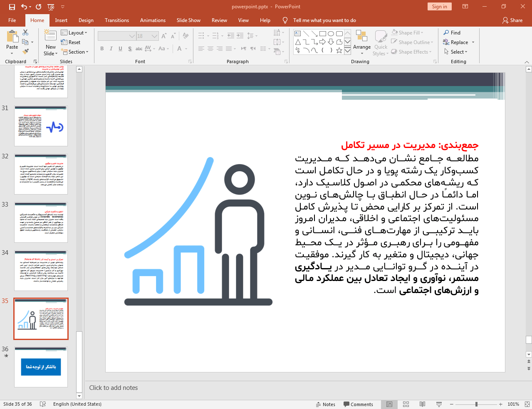Switch to the Transitions tab
This screenshot has width=532, height=409.
tap(116, 20)
